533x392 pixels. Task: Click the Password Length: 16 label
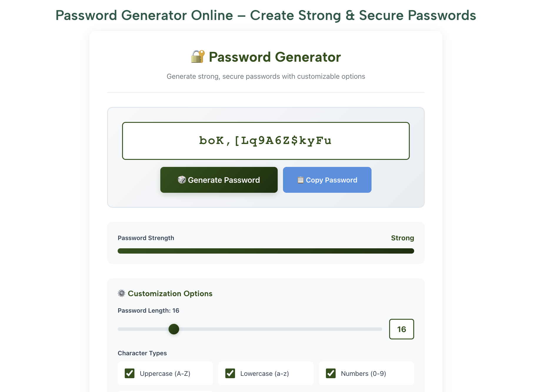click(x=148, y=310)
